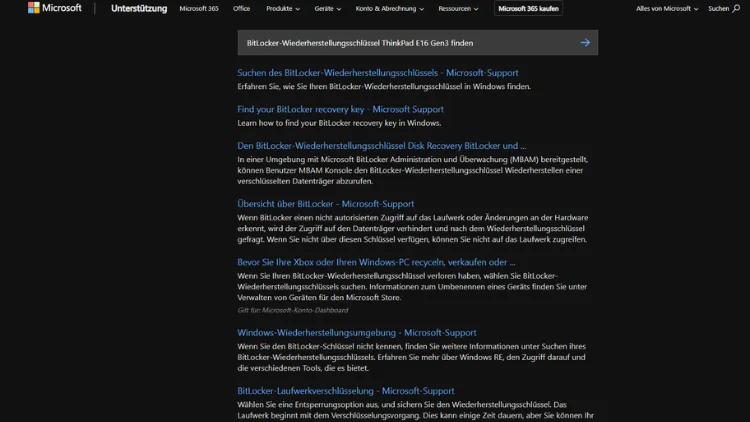Open BitLocker-Laufwerkverschlüsselung result
The image size is (750, 422).
pos(346,391)
